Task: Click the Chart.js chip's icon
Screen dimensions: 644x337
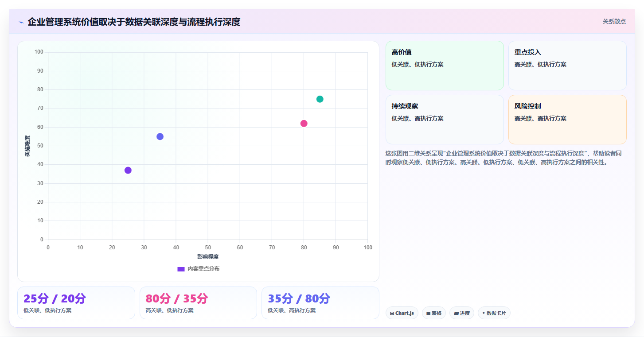Action: pyautogui.click(x=392, y=313)
